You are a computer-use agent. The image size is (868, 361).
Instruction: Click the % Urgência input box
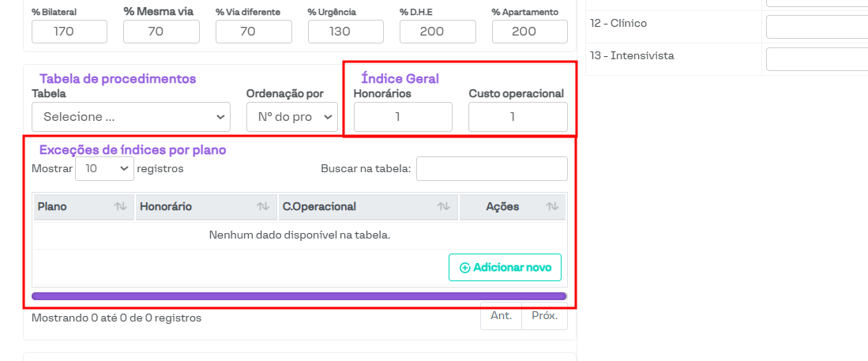click(x=346, y=32)
